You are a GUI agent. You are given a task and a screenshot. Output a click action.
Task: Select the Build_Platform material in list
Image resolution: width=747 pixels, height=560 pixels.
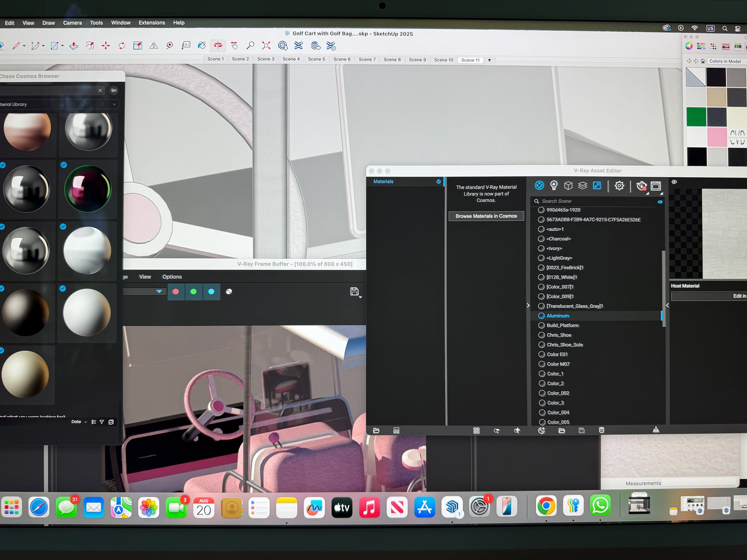(562, 325)
